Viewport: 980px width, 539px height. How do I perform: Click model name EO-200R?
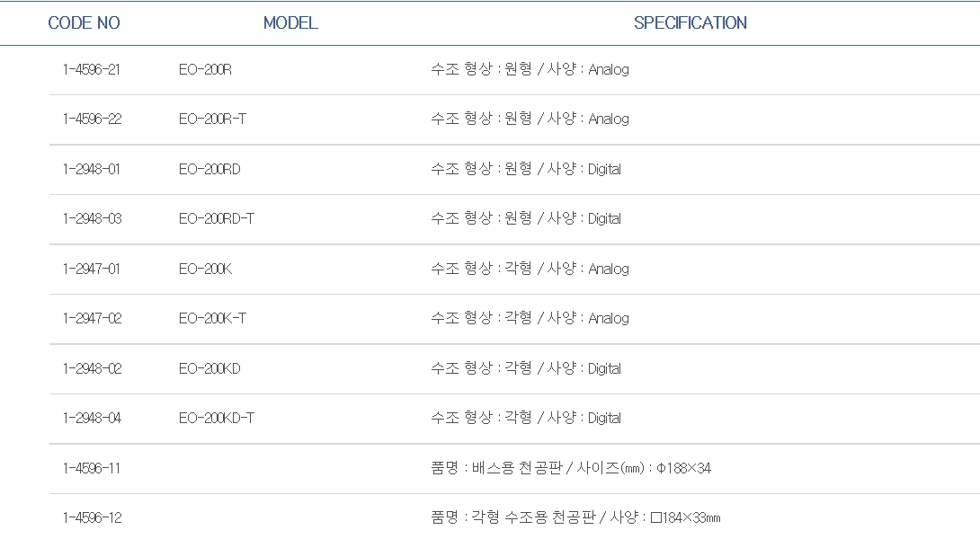click(205, 70)
